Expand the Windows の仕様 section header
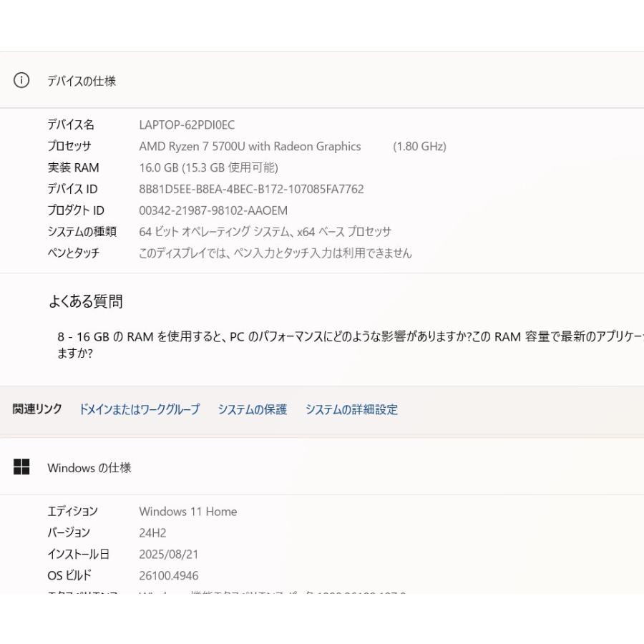 click(89, 468)
